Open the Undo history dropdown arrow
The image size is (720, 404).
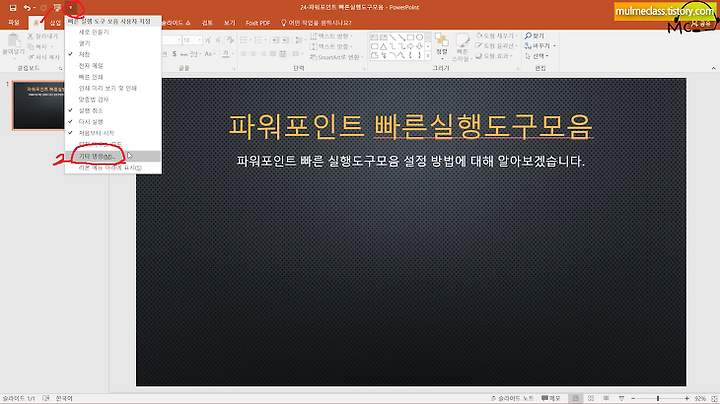(x=34, y=8)
